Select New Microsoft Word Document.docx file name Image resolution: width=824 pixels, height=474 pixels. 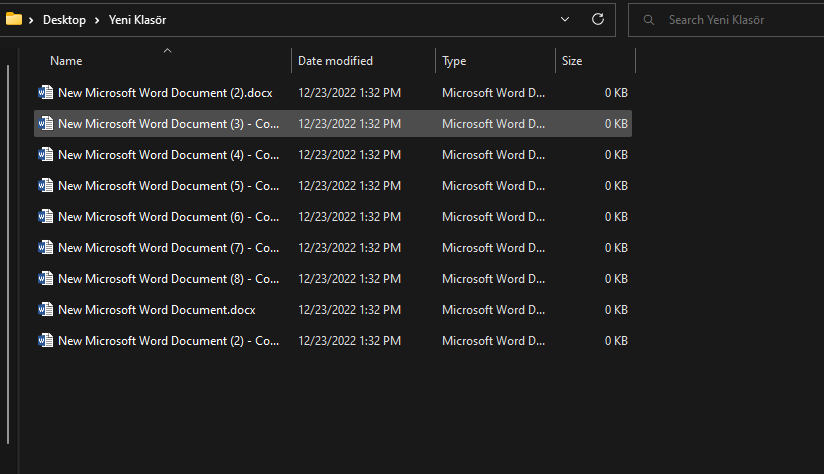click(157, 310)
